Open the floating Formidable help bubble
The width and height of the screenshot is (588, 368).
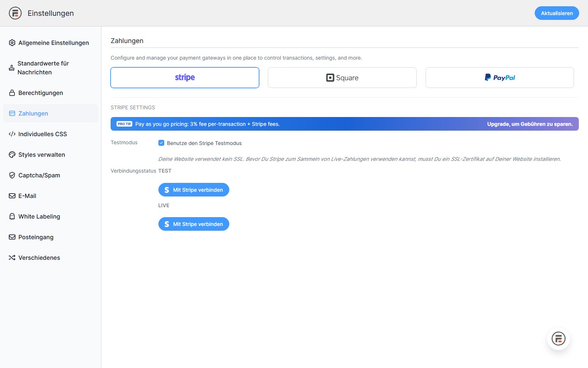(x=559, y=339)
